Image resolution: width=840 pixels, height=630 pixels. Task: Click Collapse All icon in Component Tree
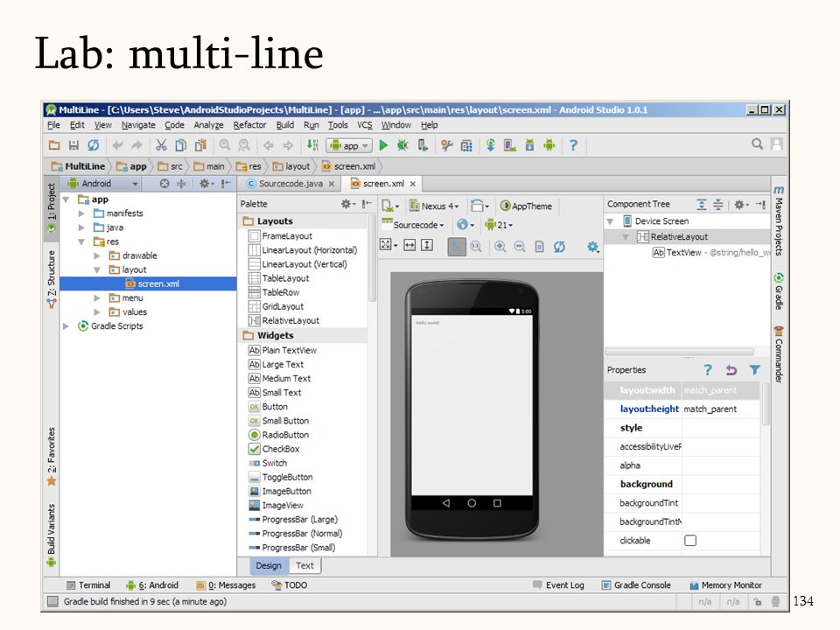pyautogui.click(x=717, y=204)
